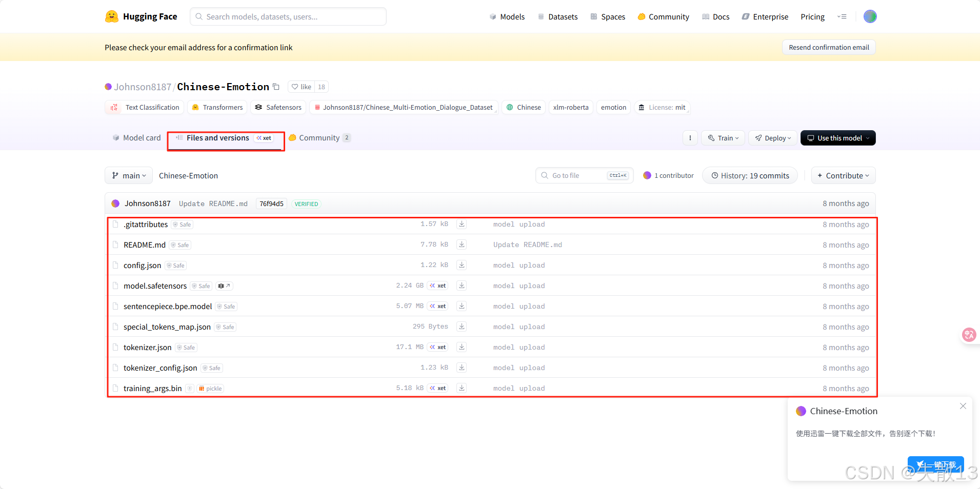Open commit 76f94d5

coord(271,203)
